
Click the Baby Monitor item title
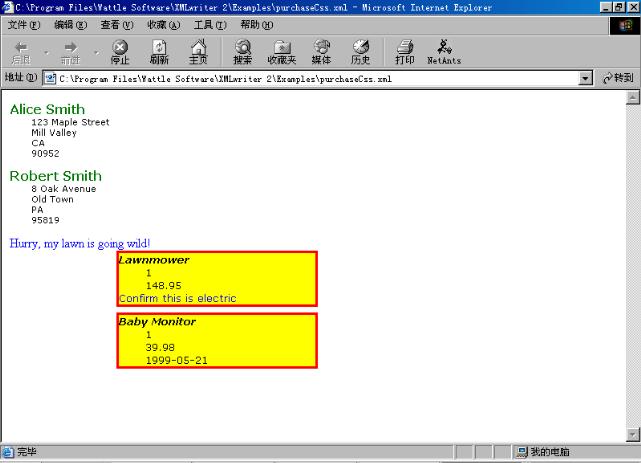tap(157, 322)
